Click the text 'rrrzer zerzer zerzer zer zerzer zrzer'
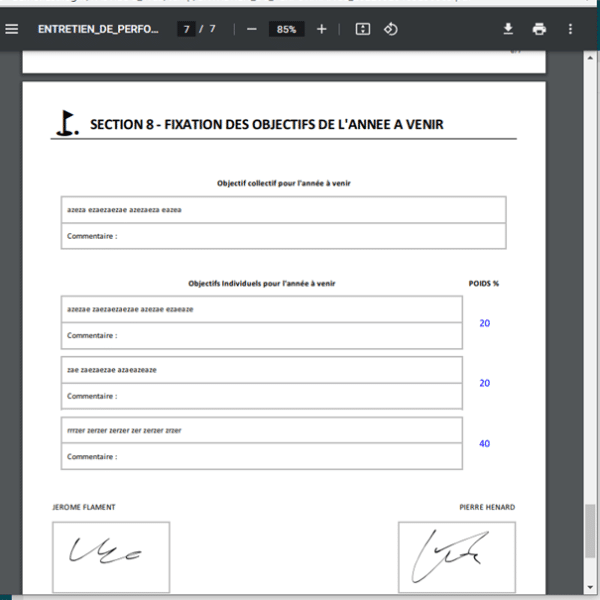600x600 pixels. [x=124, y=430]
